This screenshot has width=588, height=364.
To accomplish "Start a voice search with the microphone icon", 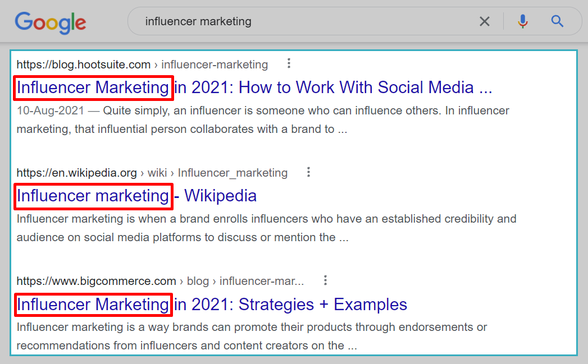I will point(523,21).
